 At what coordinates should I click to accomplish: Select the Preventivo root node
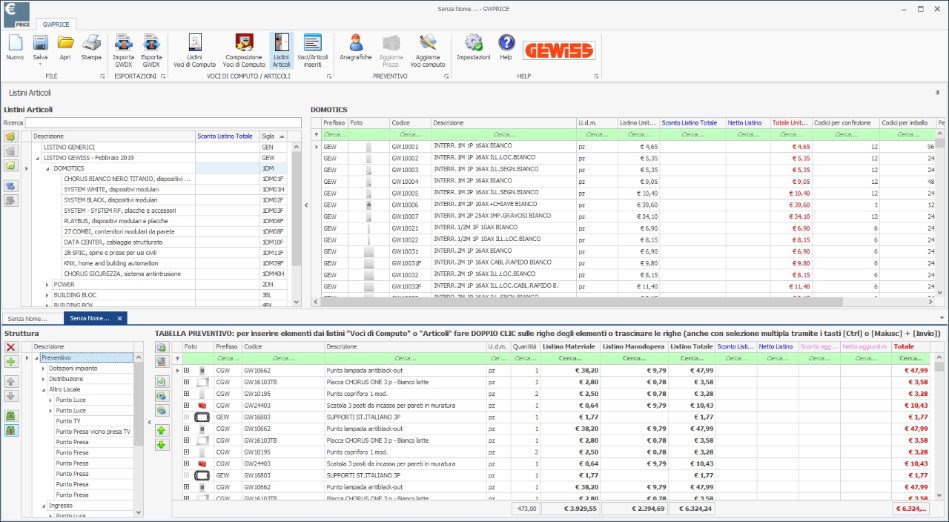point(56,358)
